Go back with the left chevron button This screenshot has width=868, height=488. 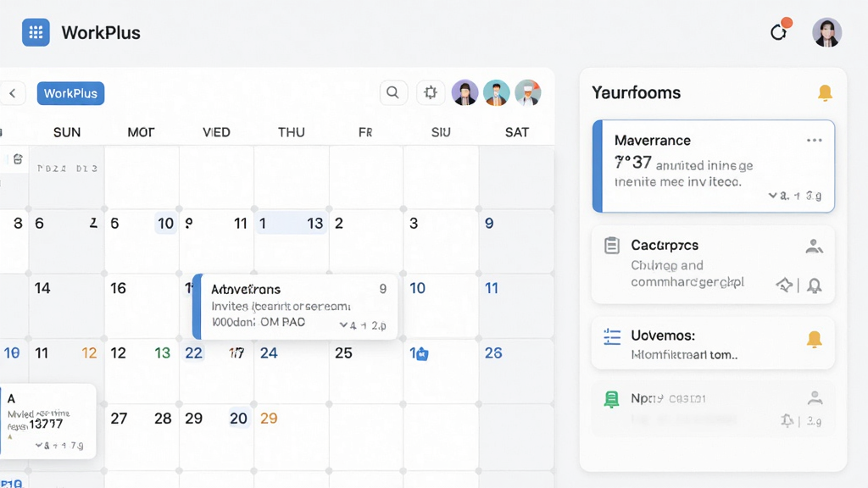tap(12, 93)
